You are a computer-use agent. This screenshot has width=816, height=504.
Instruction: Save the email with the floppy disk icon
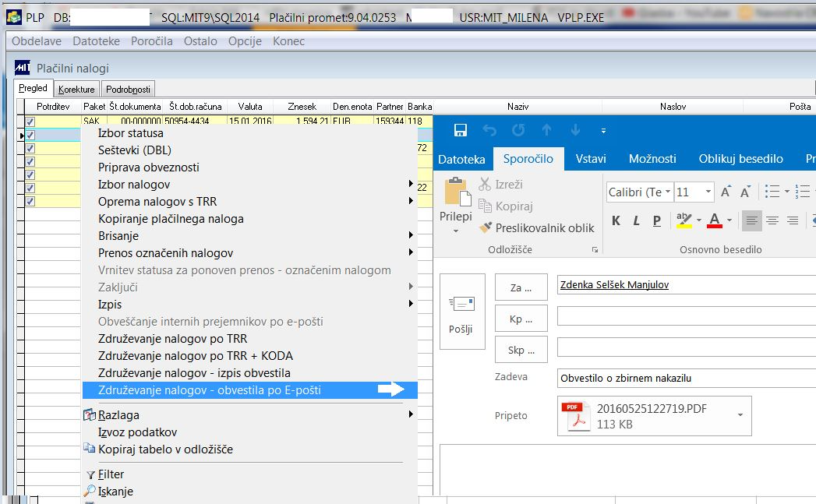pyautogui.click(x=461, y=130)
